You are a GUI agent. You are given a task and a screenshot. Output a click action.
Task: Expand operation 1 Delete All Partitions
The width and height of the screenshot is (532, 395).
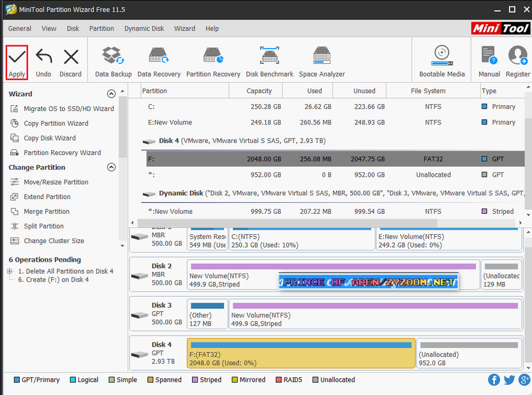pos(10,271)
